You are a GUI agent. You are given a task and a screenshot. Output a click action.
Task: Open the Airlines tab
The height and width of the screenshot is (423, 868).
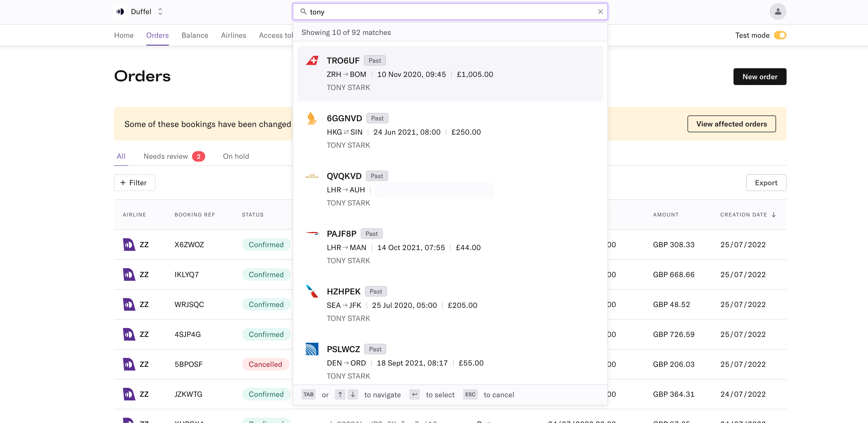(x=233, y=35)
